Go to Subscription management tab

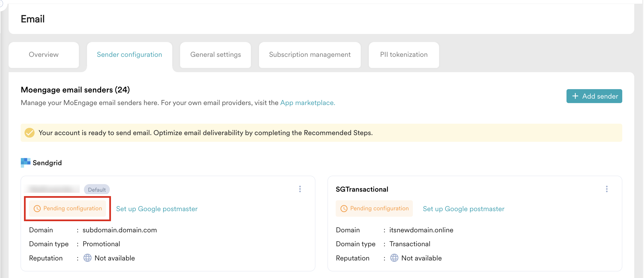310,55
